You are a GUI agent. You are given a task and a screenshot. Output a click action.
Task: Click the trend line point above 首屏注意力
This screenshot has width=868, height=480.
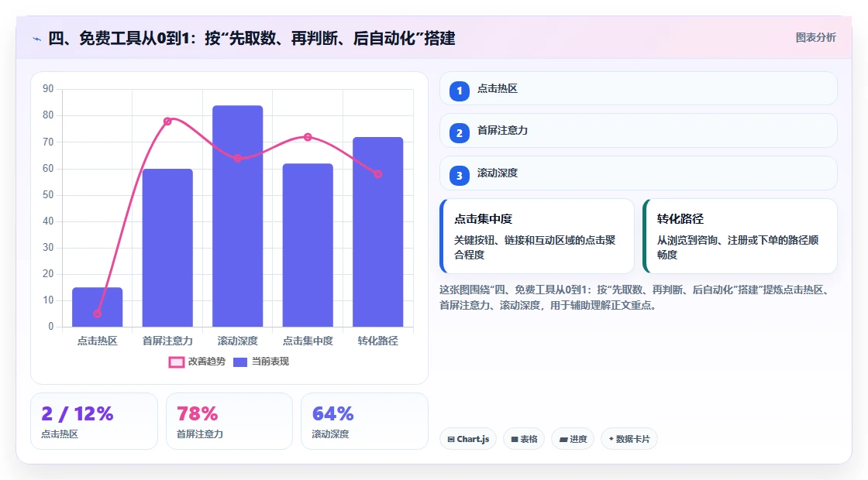coord(167,121)
